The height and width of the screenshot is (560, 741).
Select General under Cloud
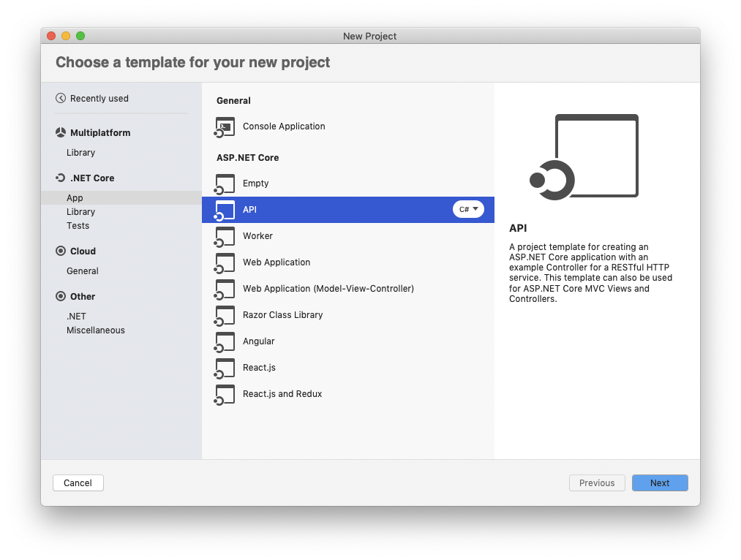(83, 271)
